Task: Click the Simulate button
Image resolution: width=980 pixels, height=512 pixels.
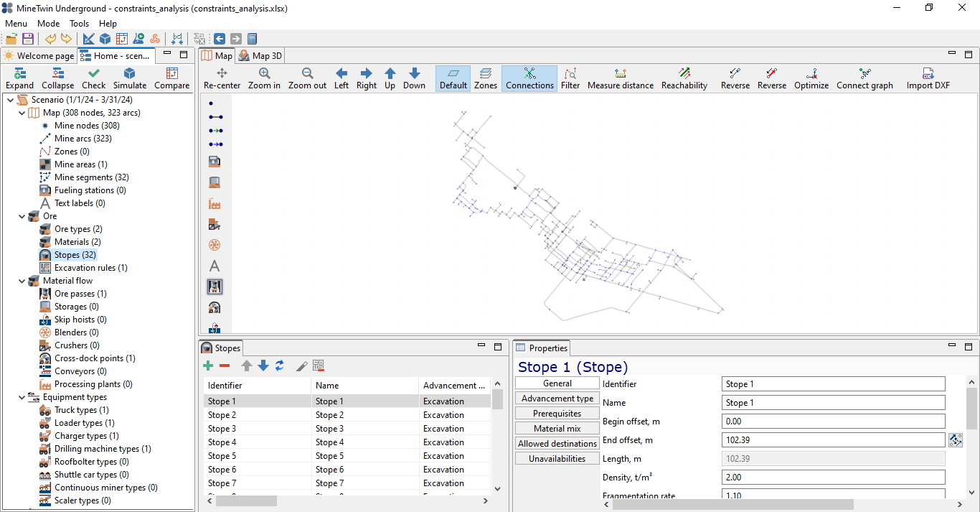Action: (129, 78)
